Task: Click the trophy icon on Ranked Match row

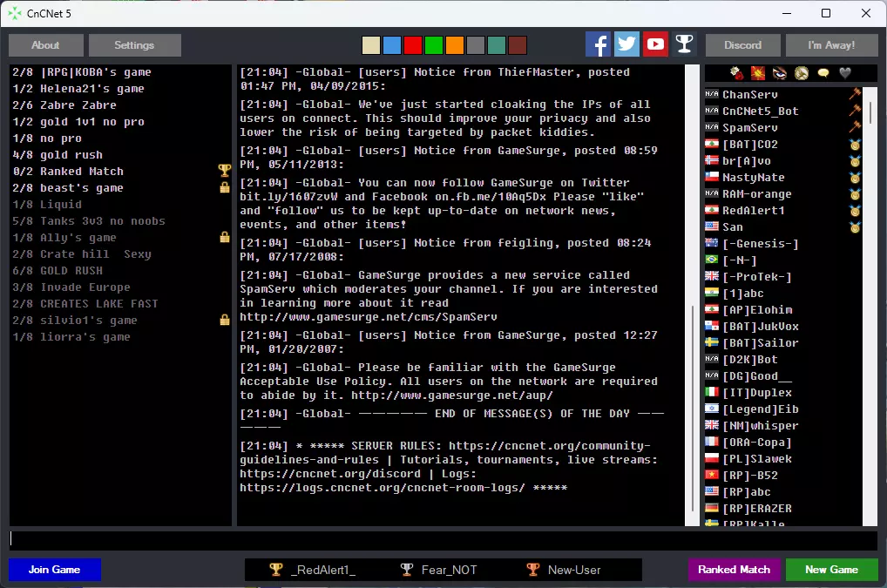Action: point(225,170)
